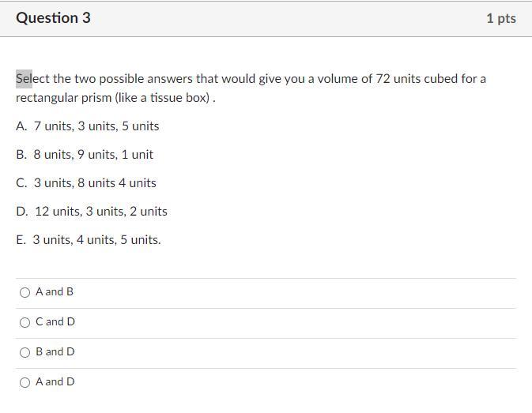Viewport: 532px width, 413px height.
Task: Click the 'C and D' answer label
Action: 55,321
